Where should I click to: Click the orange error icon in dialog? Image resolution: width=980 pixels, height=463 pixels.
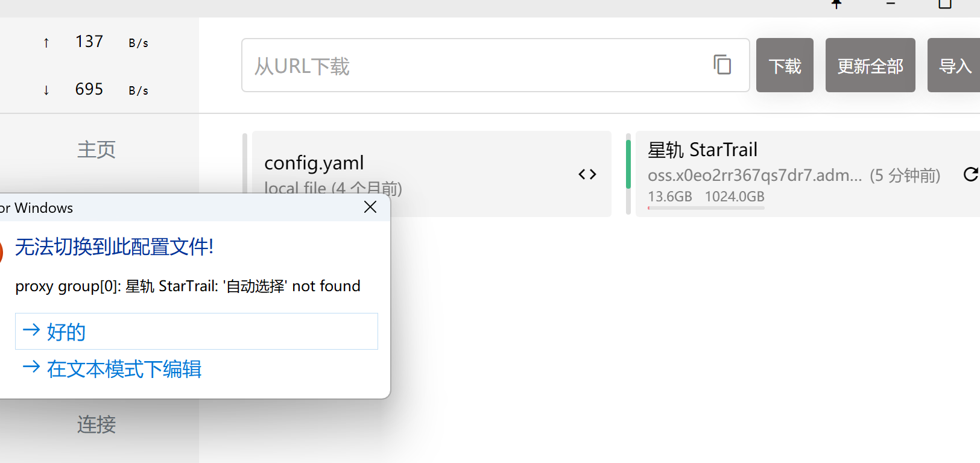[1, 251]
